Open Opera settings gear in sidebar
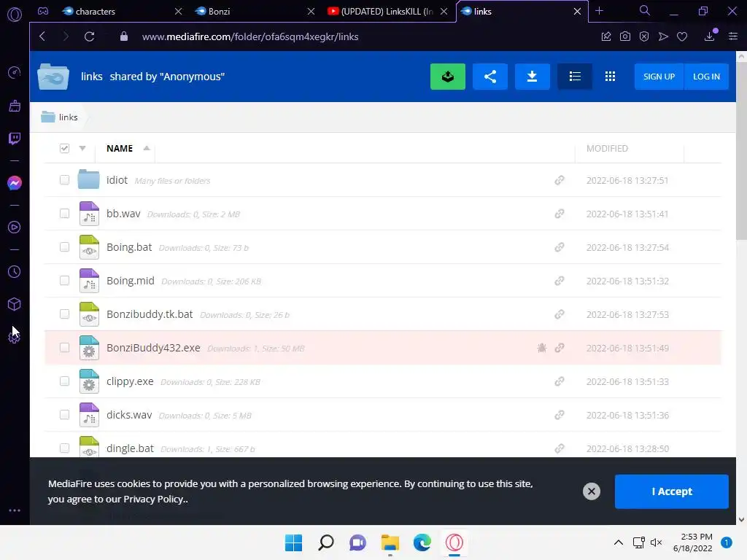Image resolution: width=747 pixels, height=560 pixels. (15, 337)
